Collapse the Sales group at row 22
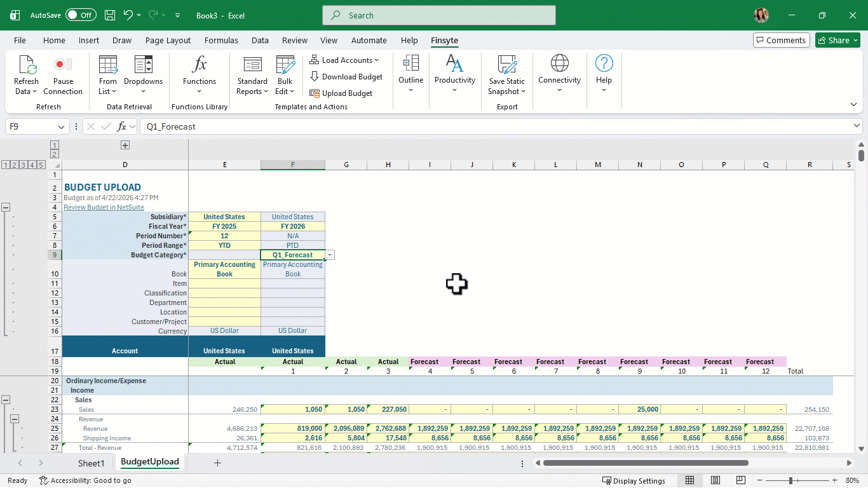Screen dimensions: 868x488 point(6,400)
